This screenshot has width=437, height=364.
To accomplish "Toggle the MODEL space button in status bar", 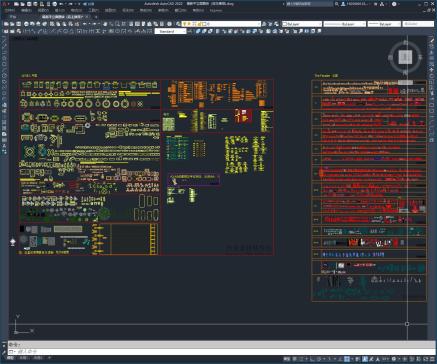I will (x=286, y=359).
